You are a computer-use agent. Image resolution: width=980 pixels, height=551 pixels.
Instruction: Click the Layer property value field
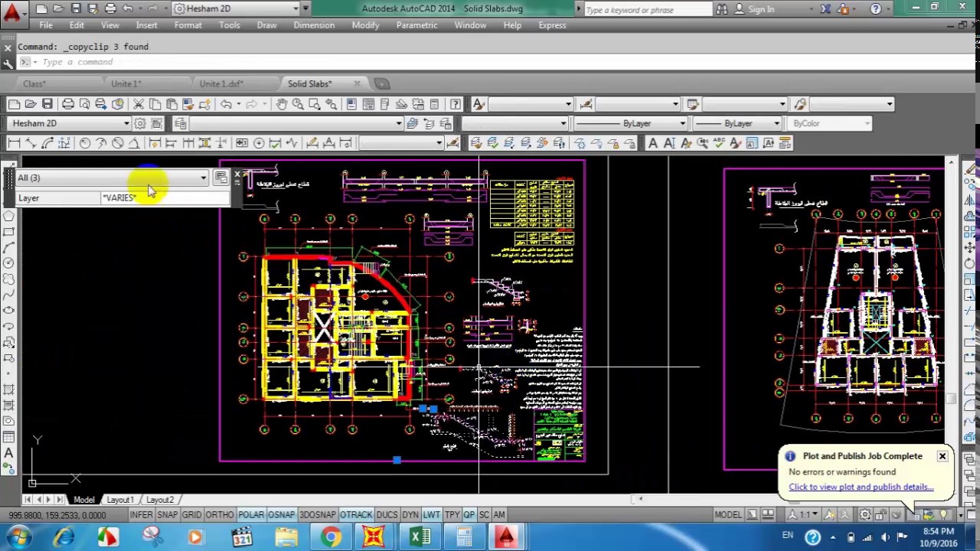click(165, 198)
